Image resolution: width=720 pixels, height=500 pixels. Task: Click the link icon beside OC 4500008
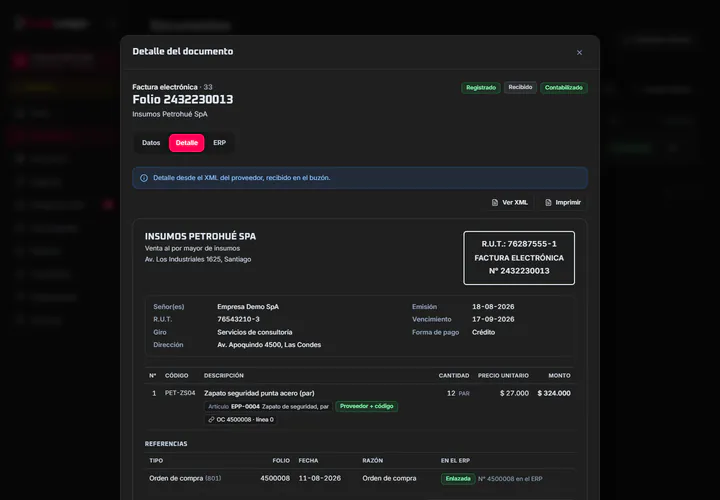[211, 420]
